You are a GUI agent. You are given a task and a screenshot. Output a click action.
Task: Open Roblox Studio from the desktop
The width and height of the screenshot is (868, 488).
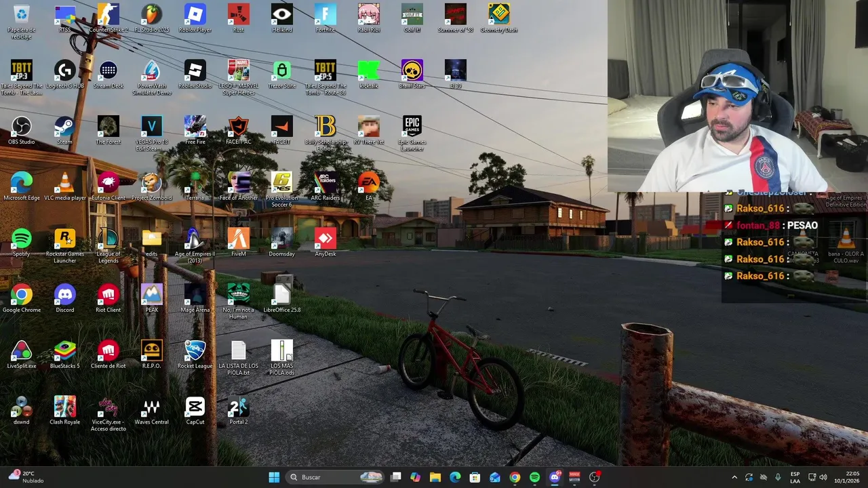coord(195,75)
